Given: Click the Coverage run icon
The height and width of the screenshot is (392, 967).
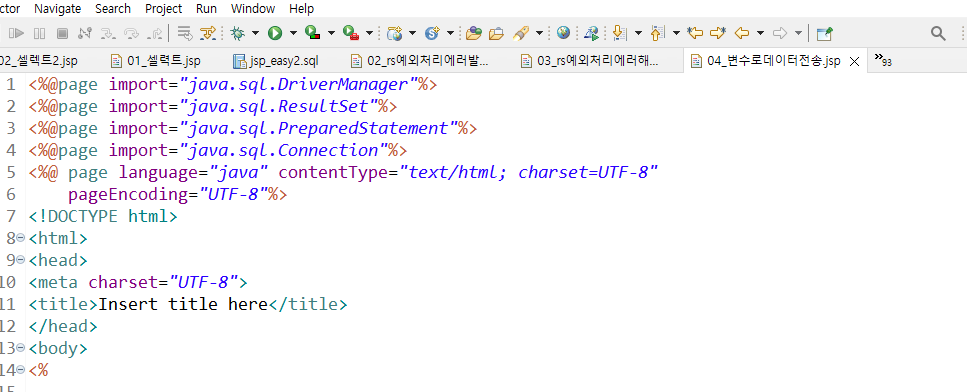Looking at the screenshot, I should pos(313,33).
